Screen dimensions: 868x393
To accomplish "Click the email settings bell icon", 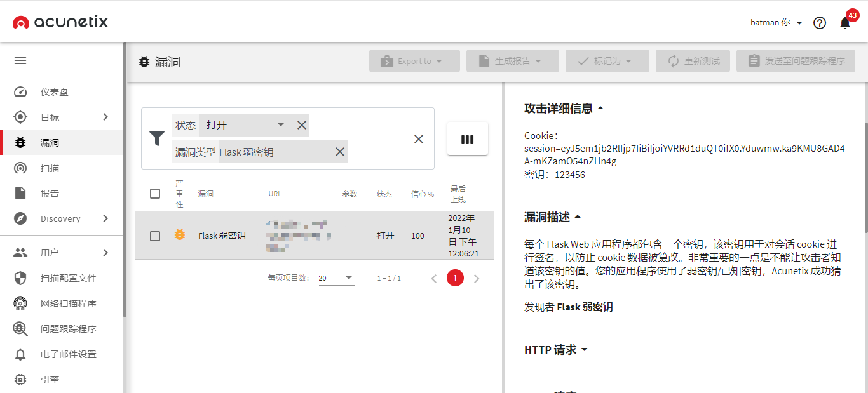I will pos(20,354).
